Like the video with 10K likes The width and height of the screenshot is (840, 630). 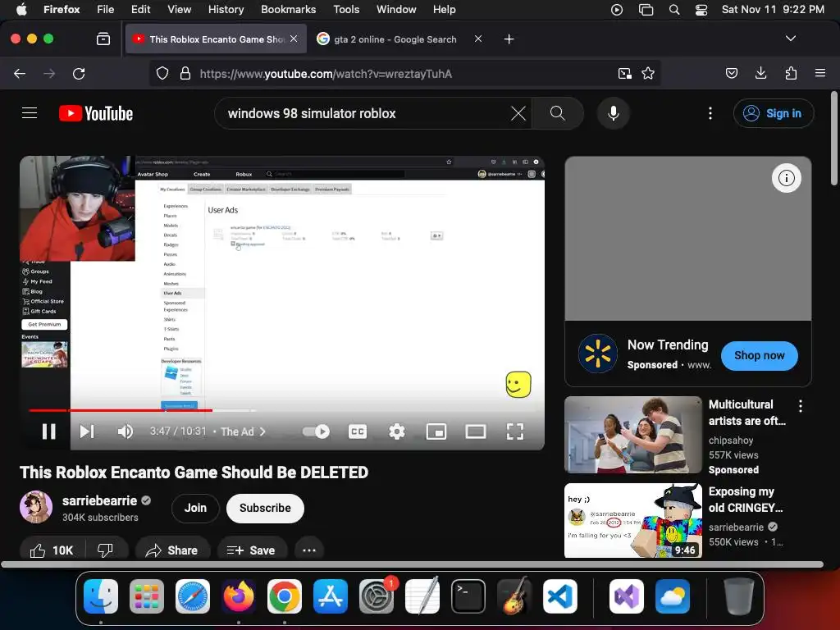[x=52, y=550]
